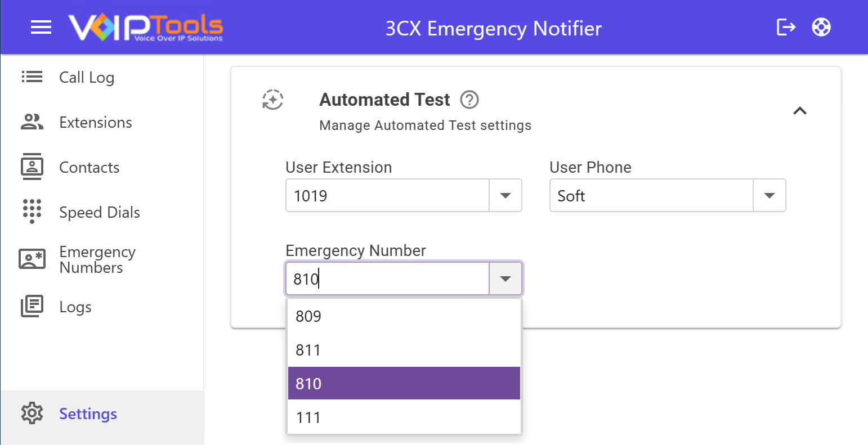Click the logout icon in header
868x445 pixels.
[x=786, y=27]
